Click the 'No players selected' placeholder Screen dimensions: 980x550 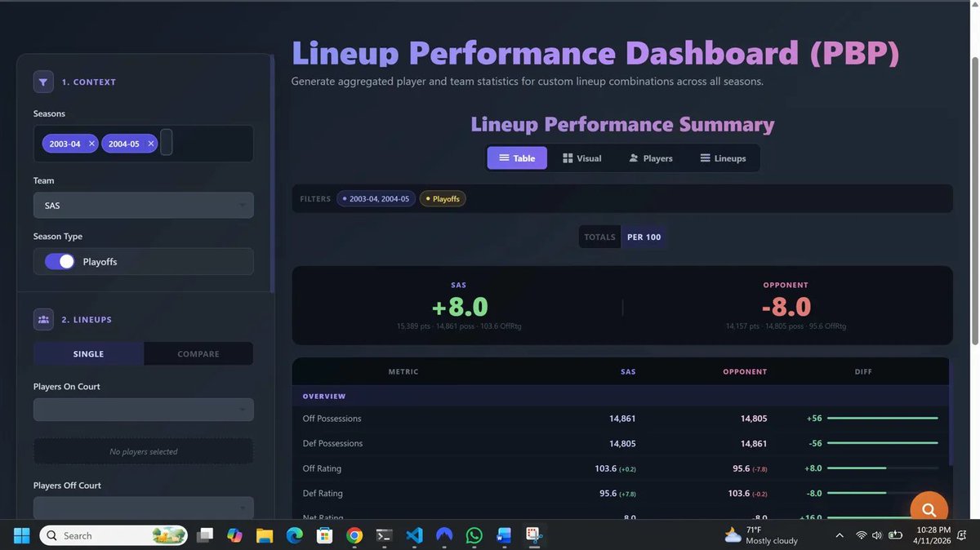pyautogui.click(x=143, y=451)
